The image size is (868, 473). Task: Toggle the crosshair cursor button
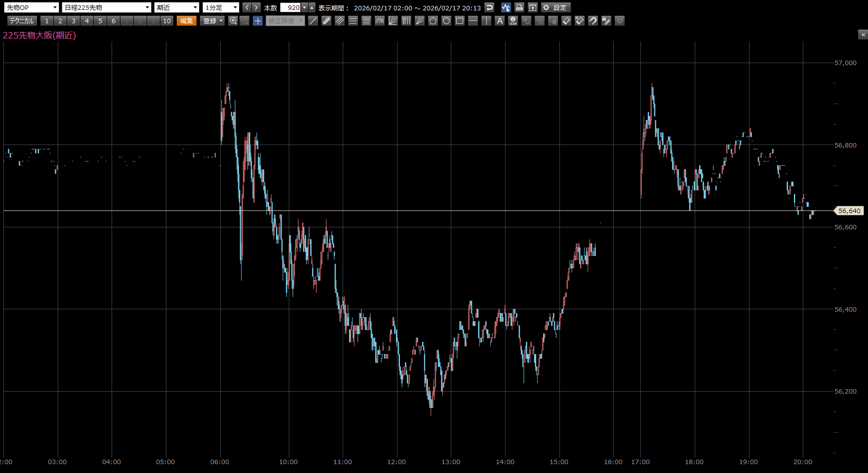click(x=258, y=21)
